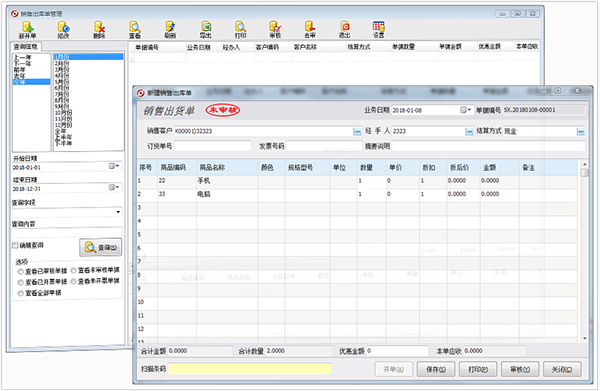Image resolution: width=600 pixels, height=391 pixels.
Task: Click the 导出 export toolbar icon
Action: 206,30
